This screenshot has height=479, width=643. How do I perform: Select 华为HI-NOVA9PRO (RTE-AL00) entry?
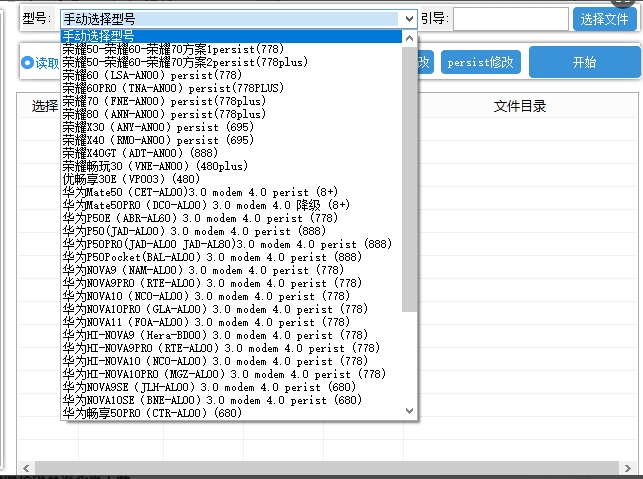coord(231,348)
